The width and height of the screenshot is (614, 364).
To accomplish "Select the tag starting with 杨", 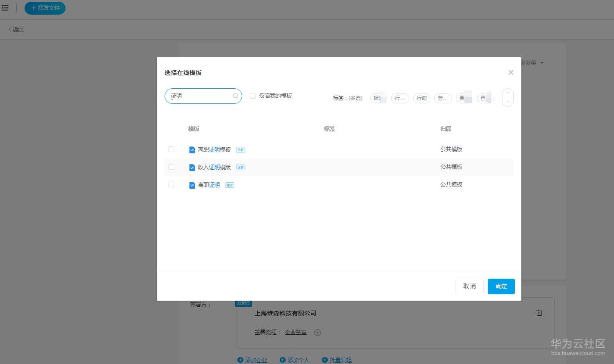I will pyautogui.click(x=379, y=98).
